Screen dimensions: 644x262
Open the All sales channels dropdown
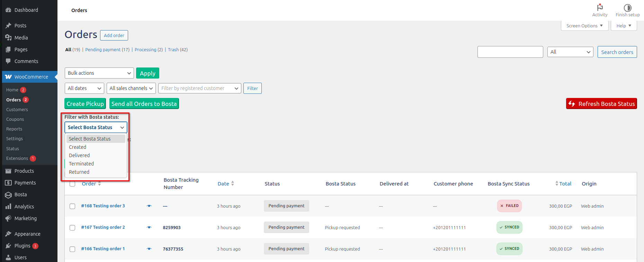131,88
